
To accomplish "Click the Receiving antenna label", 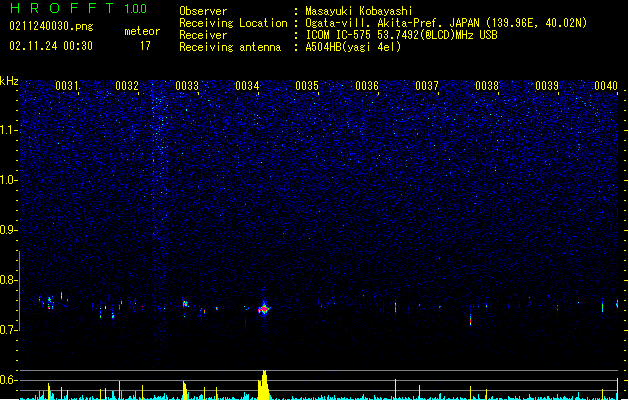I will [x=230, y=47].
